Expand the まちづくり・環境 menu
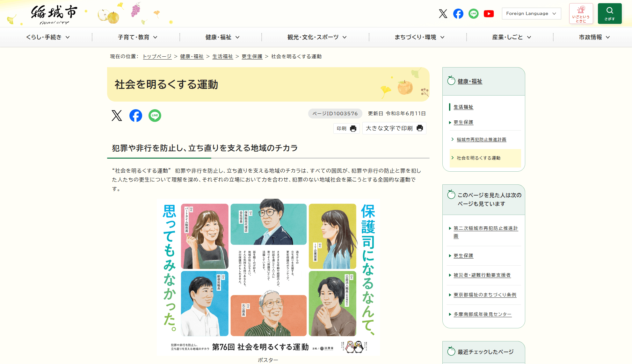The width and height of the screenshot is (632, 364). tap(419, 37)
